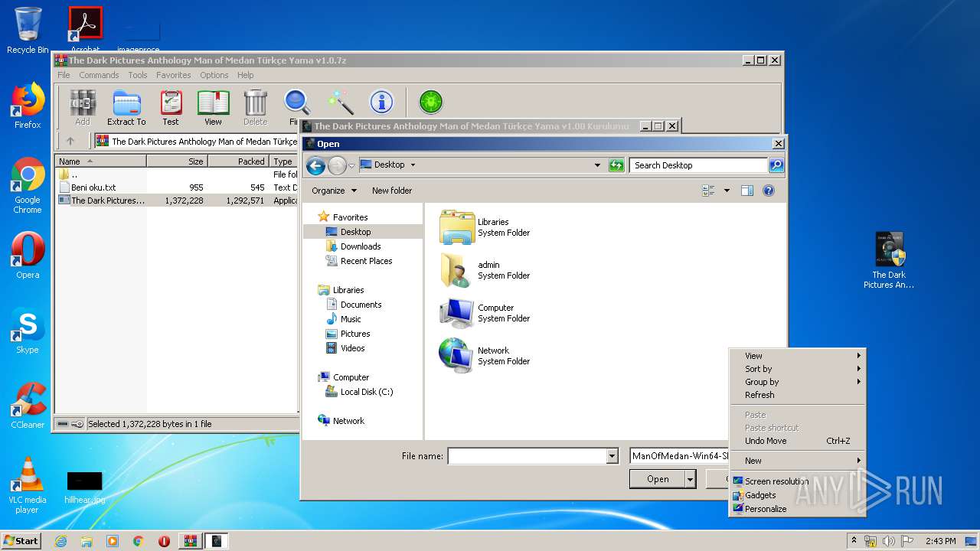Open the help icon in Open dialog
980x551 pixels.
[x=769, y=191]
